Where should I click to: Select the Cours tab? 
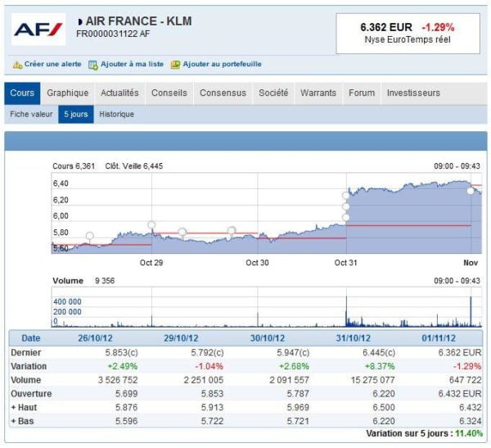pos(22,93)
